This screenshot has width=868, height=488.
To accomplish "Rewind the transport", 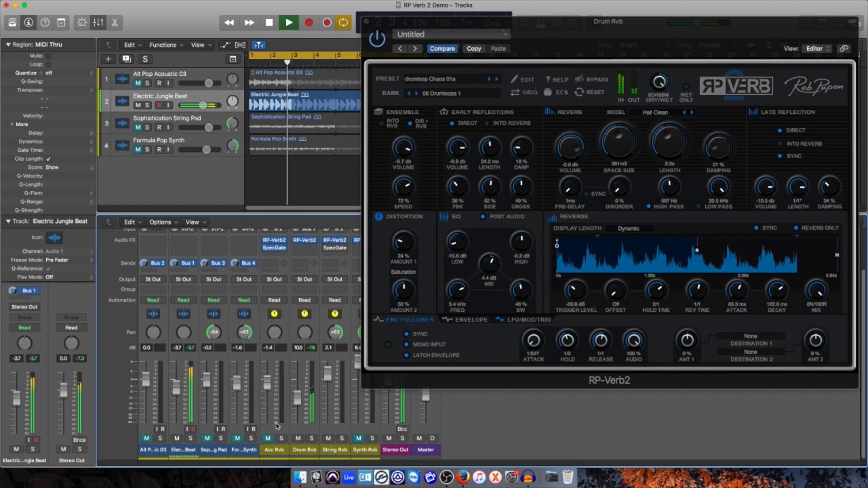I will pos(229,22).
